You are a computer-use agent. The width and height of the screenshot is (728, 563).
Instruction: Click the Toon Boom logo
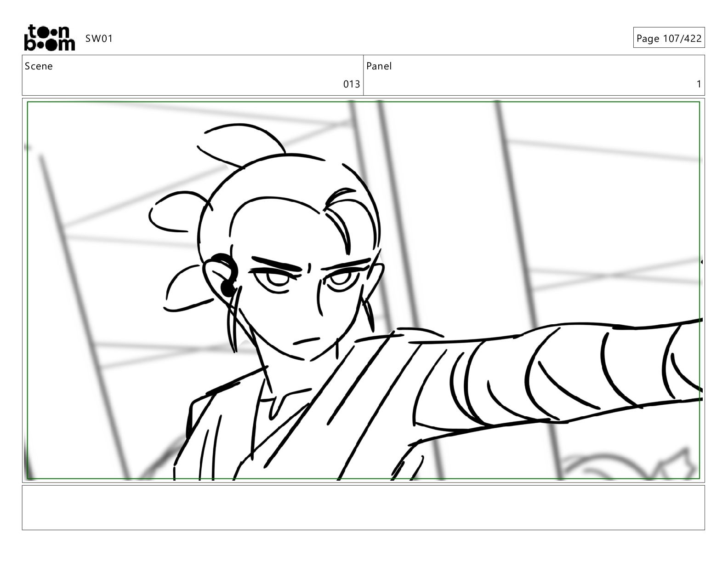(x=49, y=38)
